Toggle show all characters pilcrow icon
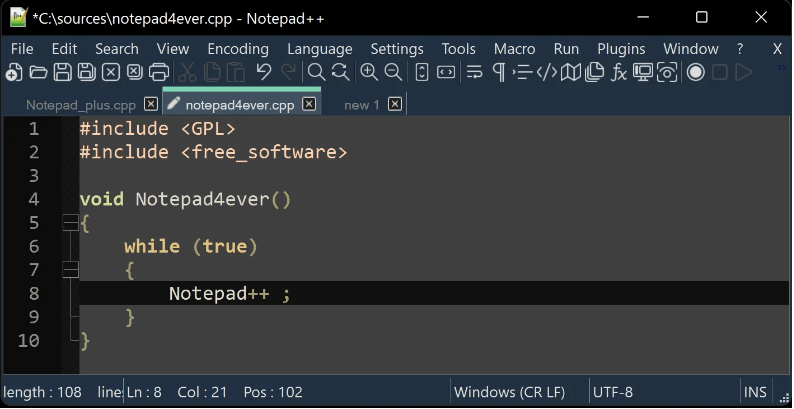The height and width of the screenshot is (409, 794). (x=499, y=72)
